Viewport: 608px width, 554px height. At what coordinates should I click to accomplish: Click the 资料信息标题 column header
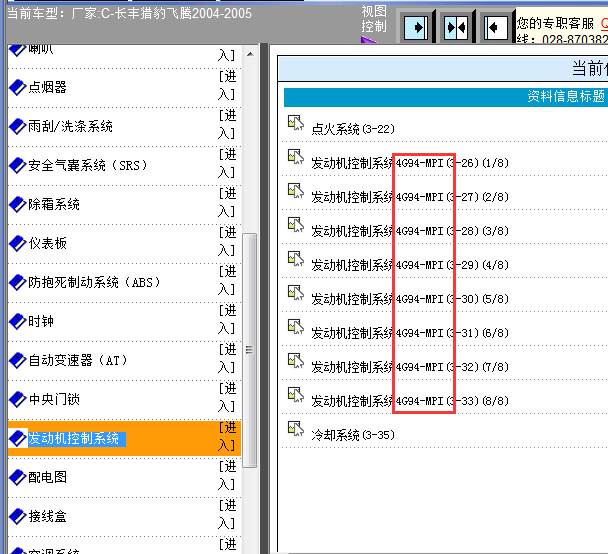tap(566, 96)
